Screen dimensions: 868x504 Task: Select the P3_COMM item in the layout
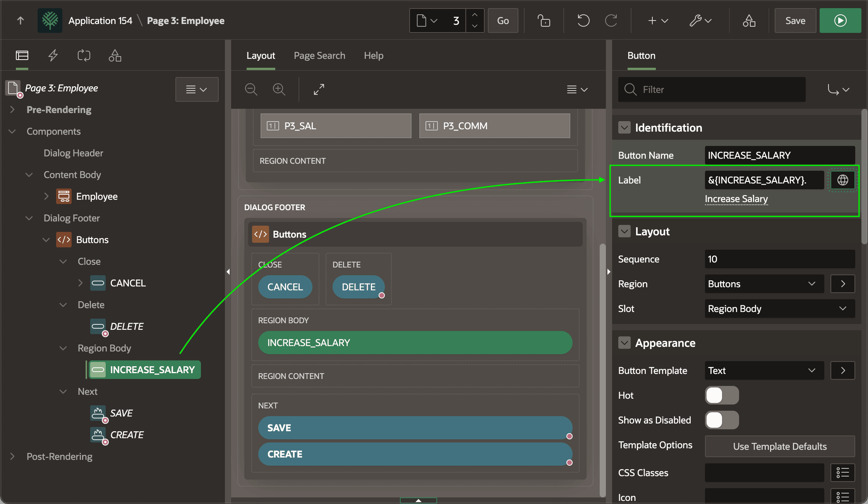(494, 126)
